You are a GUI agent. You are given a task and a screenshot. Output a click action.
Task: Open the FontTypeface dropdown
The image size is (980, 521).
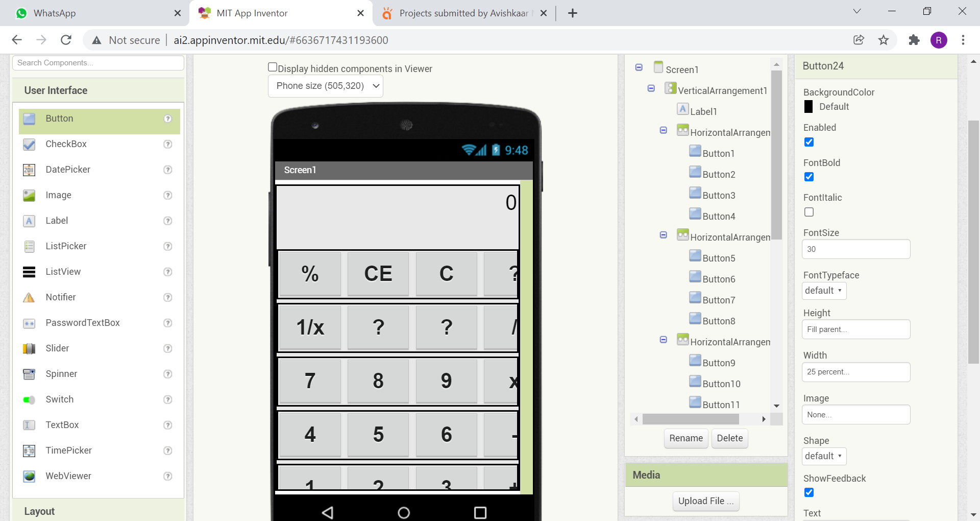tap(823, 291)
